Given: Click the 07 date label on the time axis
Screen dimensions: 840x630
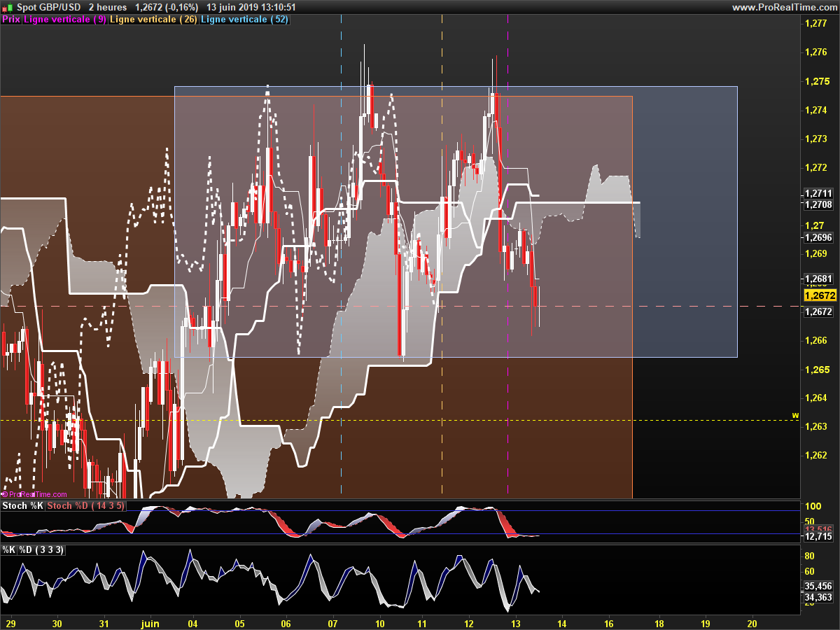Looking at the screenshot, I should click(x=333, y=623).
